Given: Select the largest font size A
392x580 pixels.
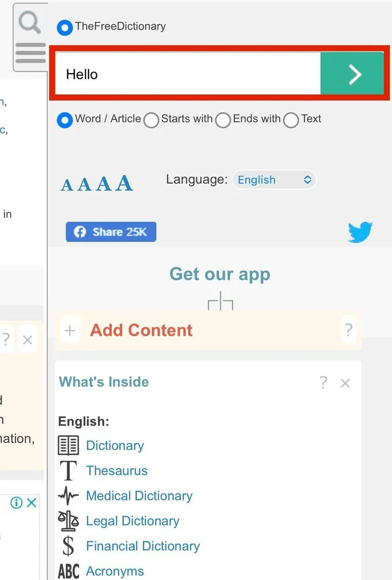Looking at the screenshot, I should pos(124,183).
